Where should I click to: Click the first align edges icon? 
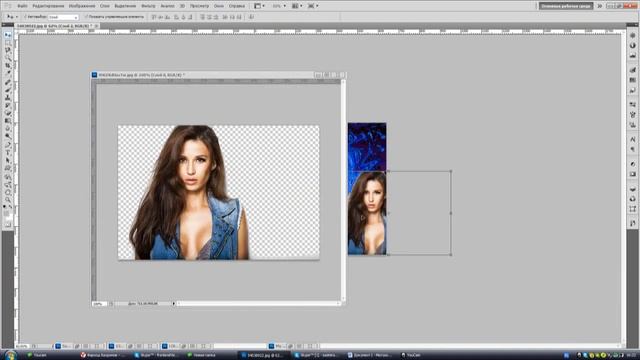pyautogui.click(x=154, y=17)
